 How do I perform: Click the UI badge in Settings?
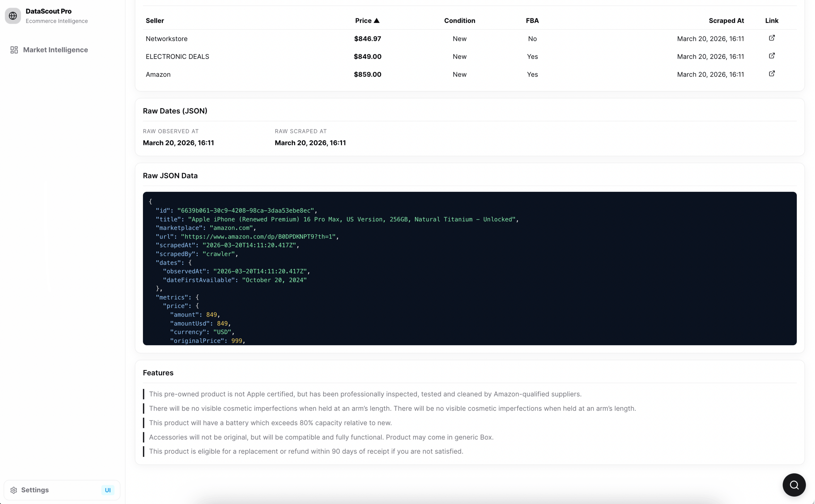pyautogui.click(x=107, y=490)
